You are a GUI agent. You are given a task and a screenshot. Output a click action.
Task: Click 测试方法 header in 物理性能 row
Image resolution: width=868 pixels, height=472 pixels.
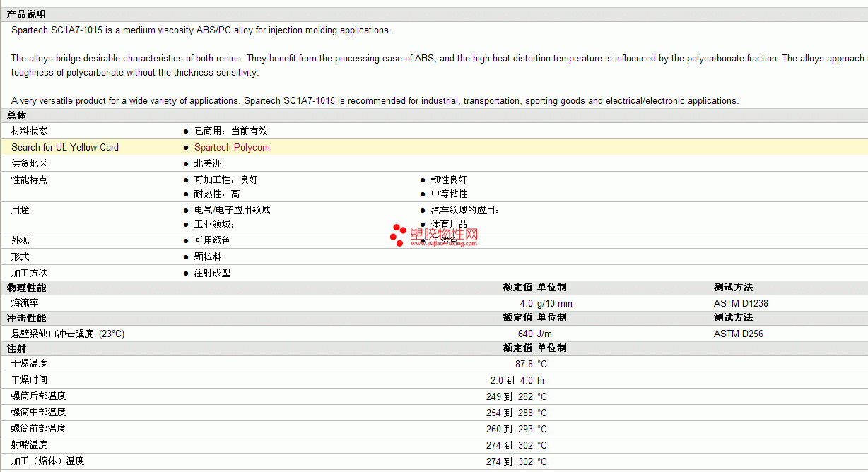coord(733,288)
